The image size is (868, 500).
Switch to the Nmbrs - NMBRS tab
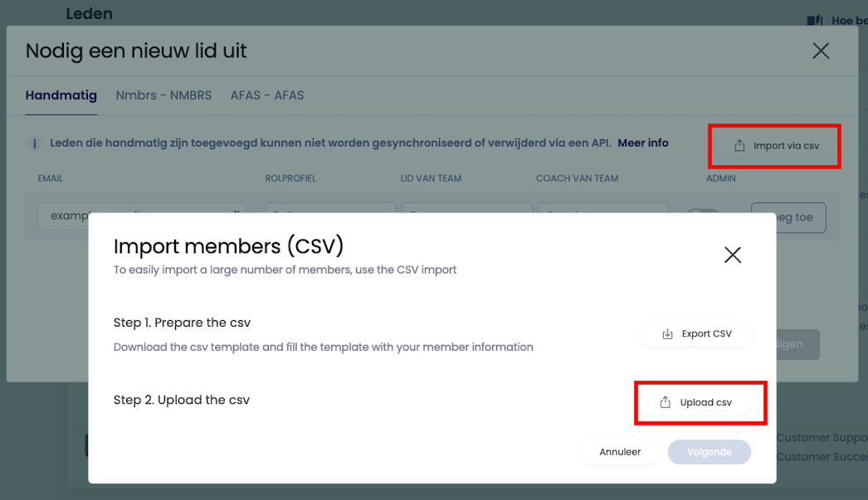coord(163,95)
